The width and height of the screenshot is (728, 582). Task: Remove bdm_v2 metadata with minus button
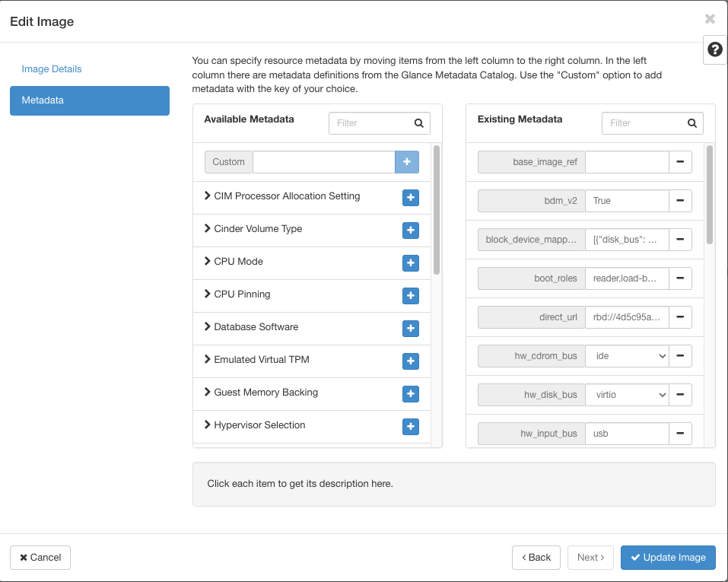pos(679,201)
